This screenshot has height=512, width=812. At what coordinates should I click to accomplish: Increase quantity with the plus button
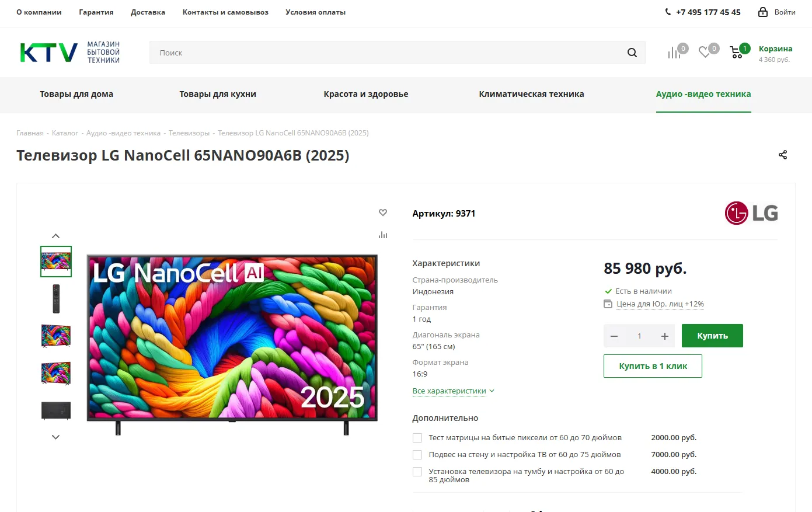point(664,336)
